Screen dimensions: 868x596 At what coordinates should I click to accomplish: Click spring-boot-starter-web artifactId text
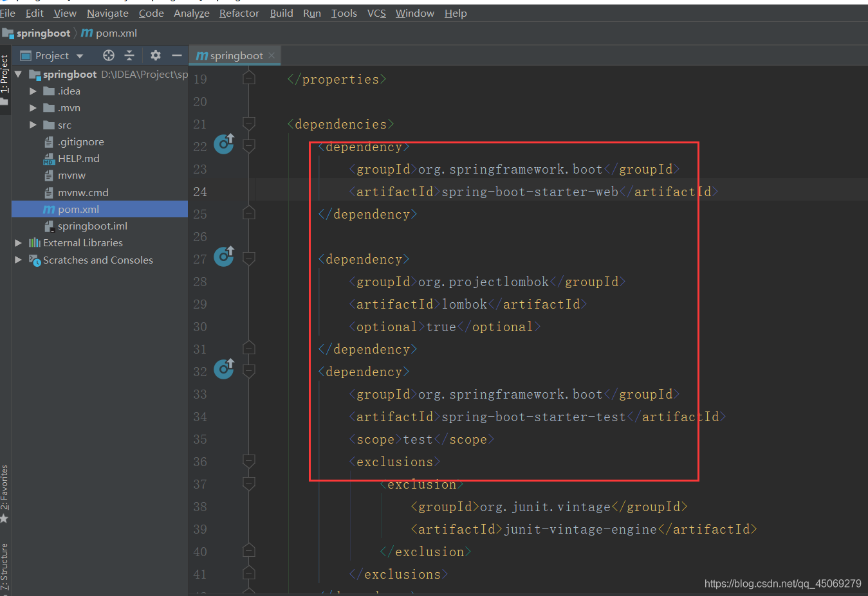click(x=530, y=192)
